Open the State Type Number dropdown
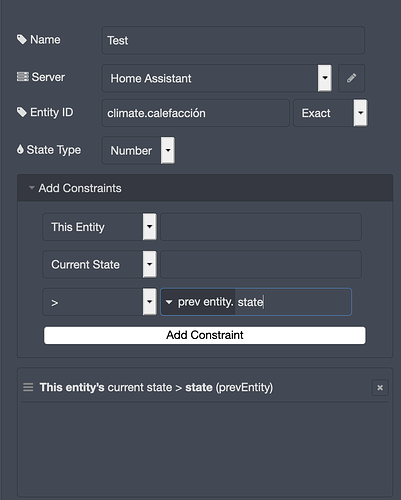 [x=138, y=150]
